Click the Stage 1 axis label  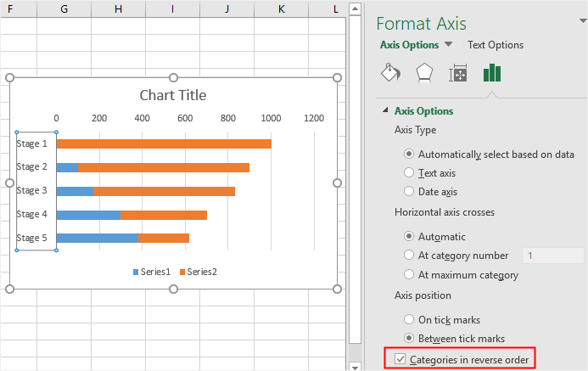point(32,143)
